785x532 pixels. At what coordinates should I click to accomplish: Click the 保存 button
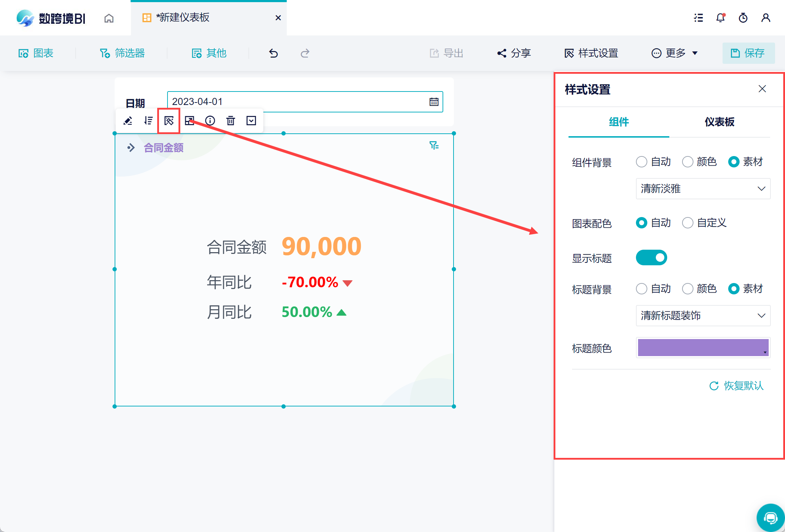click(748, 54)
